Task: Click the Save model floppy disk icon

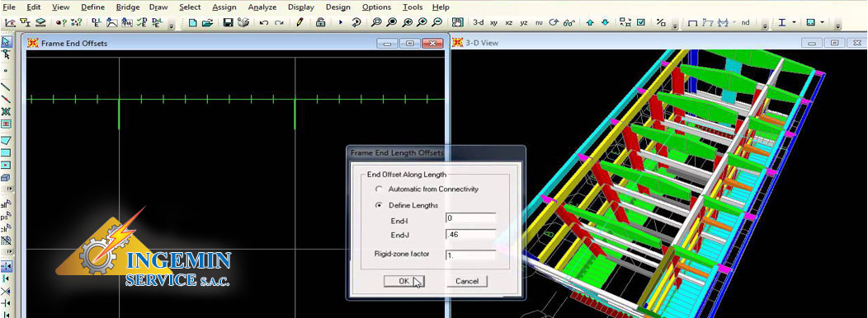Action: pyautogui.click(x=228, y=23)
